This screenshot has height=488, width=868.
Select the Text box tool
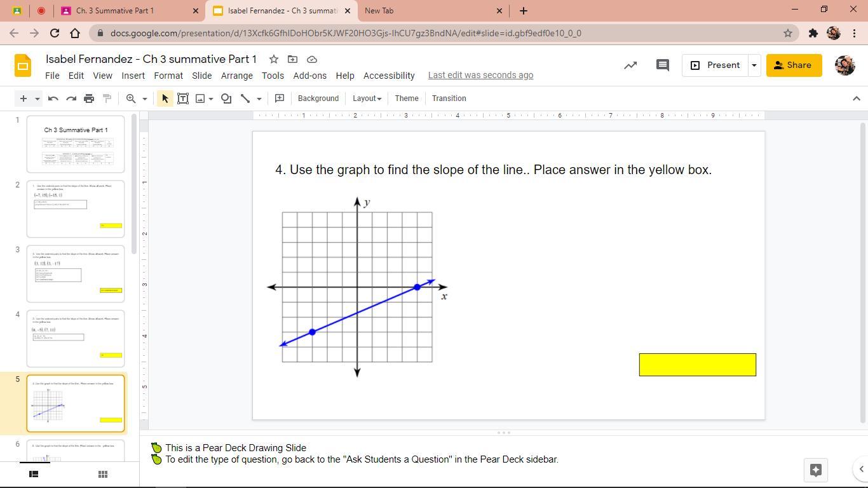coord(183,98)
